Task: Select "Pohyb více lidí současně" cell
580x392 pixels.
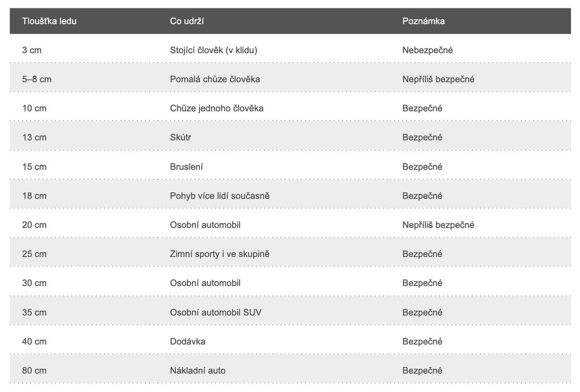Action: (x=220, y=196)
